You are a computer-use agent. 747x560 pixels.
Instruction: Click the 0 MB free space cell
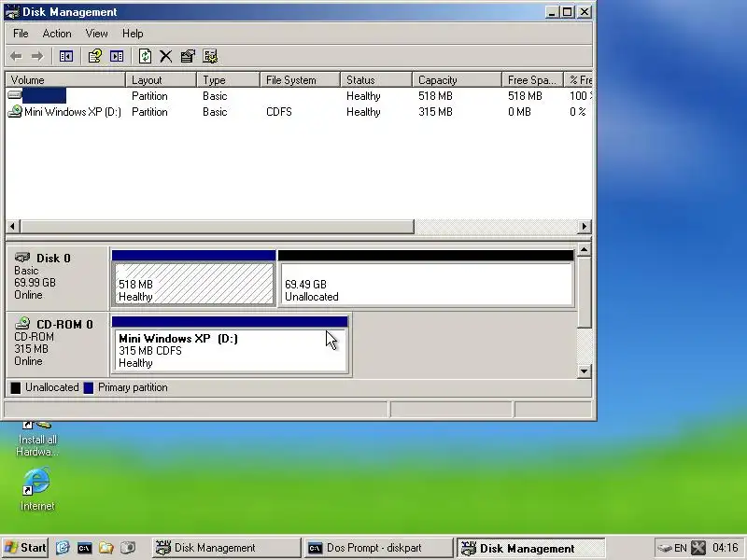click(x=519, y=112)
